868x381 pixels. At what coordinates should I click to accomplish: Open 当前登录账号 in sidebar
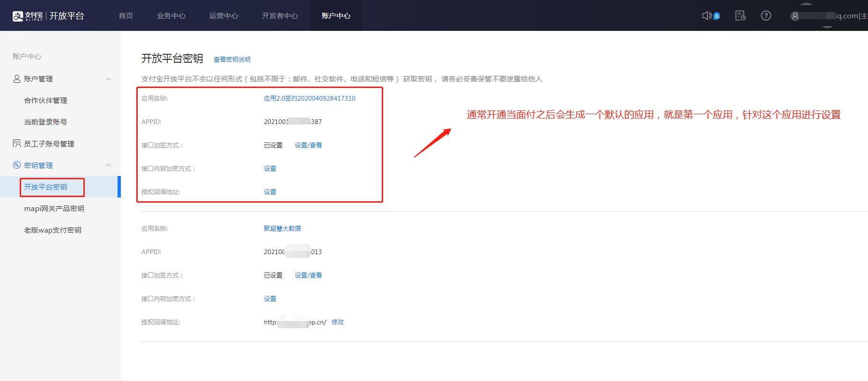[45, 122]
